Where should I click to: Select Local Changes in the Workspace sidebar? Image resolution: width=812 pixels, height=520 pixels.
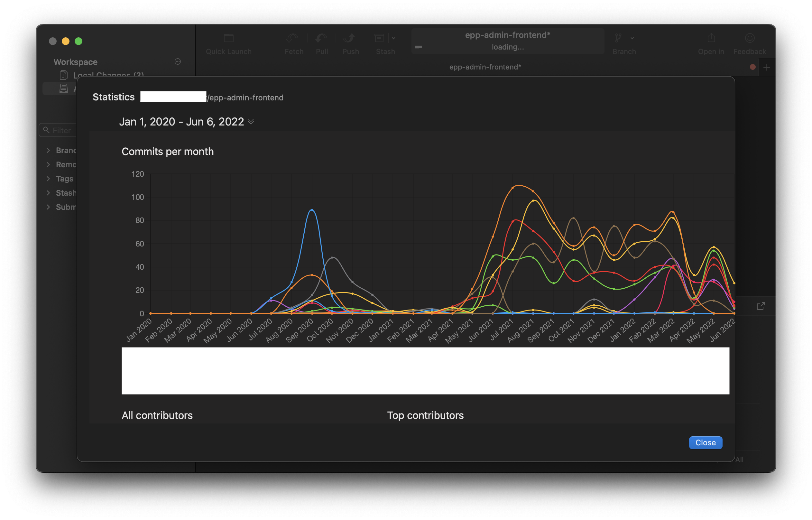108,74
